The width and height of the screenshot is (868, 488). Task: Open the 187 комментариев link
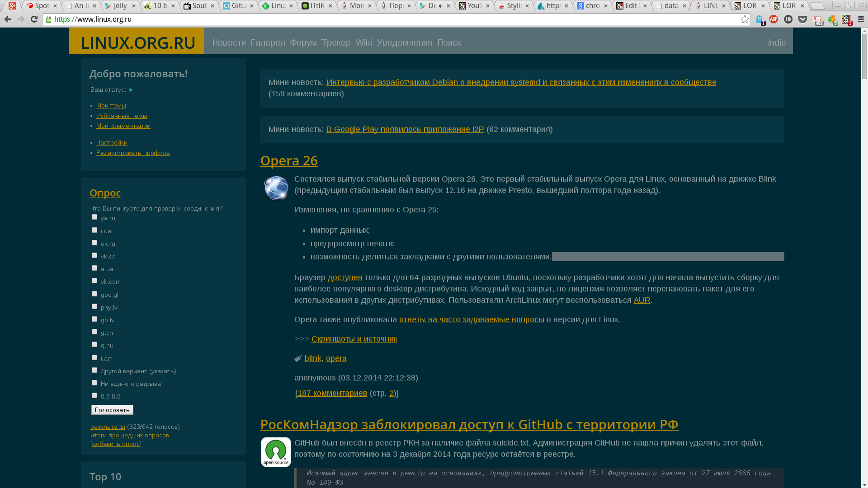click(x=332, y=393)
